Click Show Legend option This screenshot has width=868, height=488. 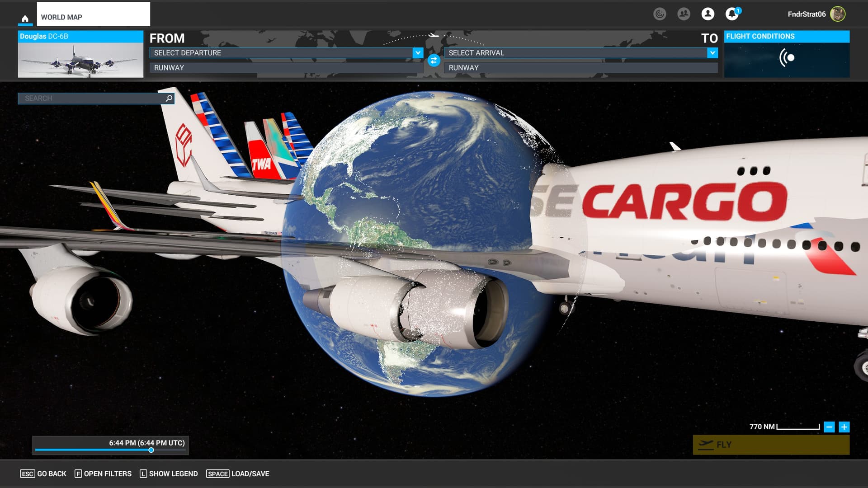coord(169,474)
